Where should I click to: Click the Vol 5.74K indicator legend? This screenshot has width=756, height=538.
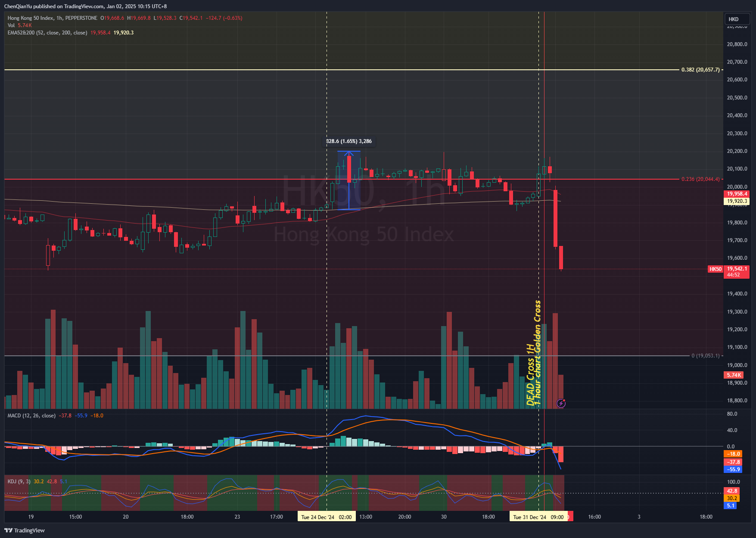[x=19, y=25]
